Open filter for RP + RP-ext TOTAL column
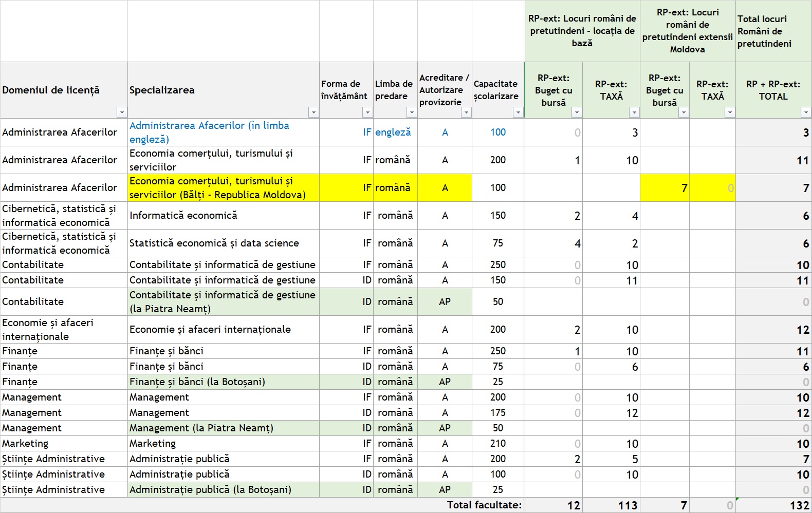812x513 pixels. (x=806, y=112)
